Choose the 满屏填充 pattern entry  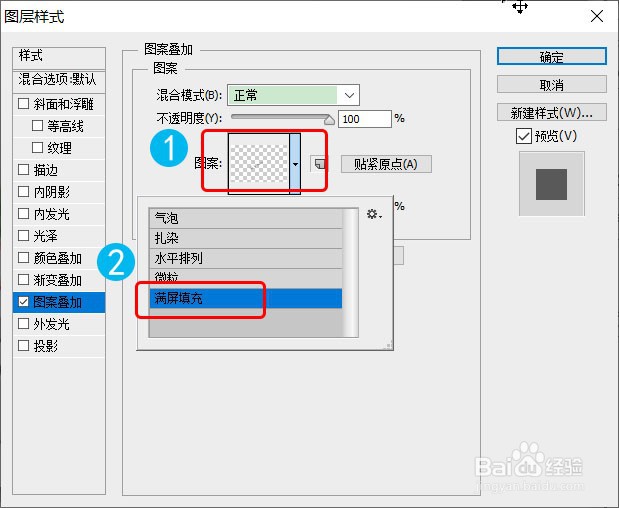tap(246, 298)
